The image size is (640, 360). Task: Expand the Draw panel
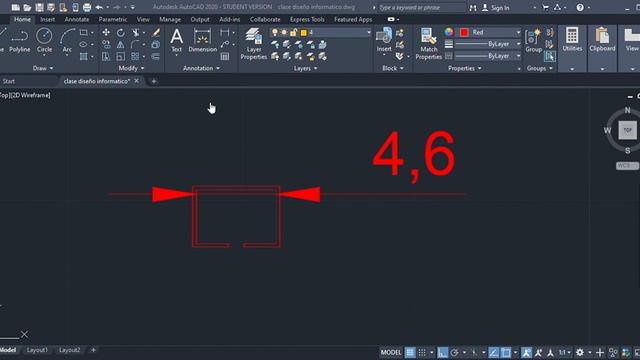42,68
